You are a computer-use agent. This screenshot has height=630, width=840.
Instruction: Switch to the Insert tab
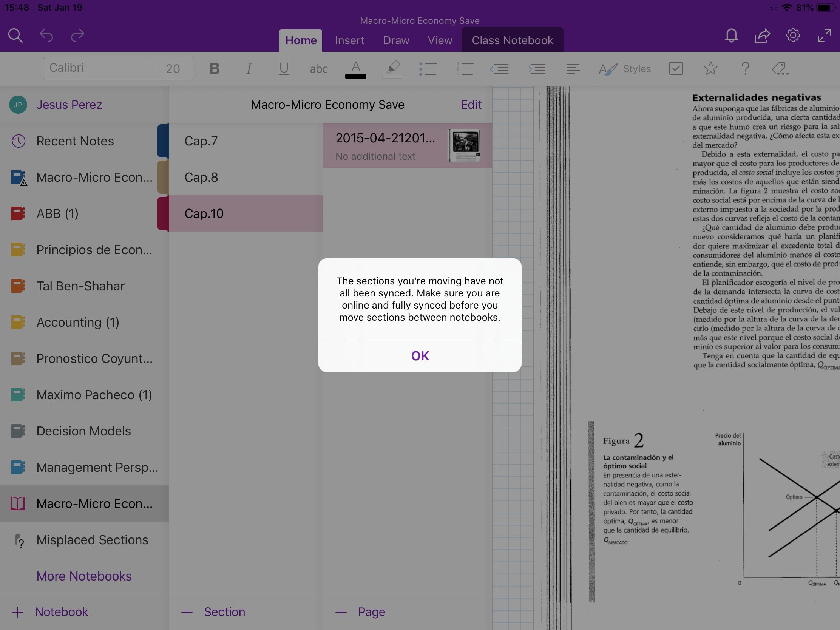coord(349,40)
